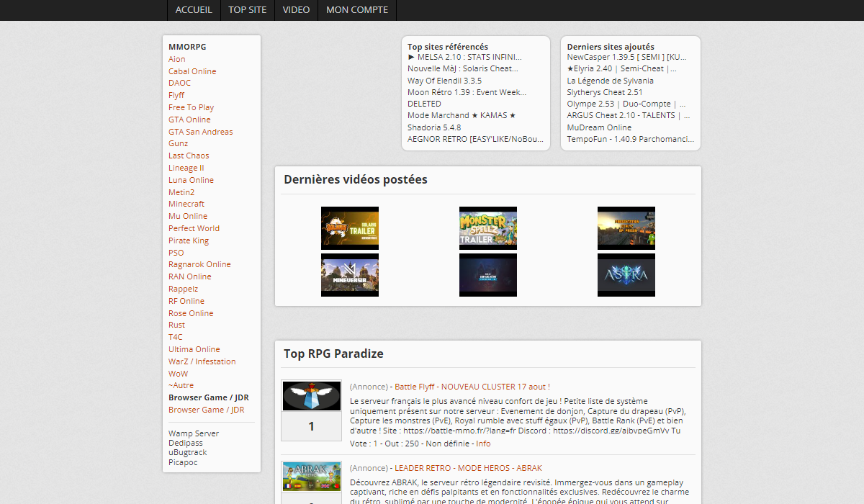The height and width of the screenshot is (504, 864).
Task: Play the Solaris Trailer thumbnail
Action: tap(349, 228)
